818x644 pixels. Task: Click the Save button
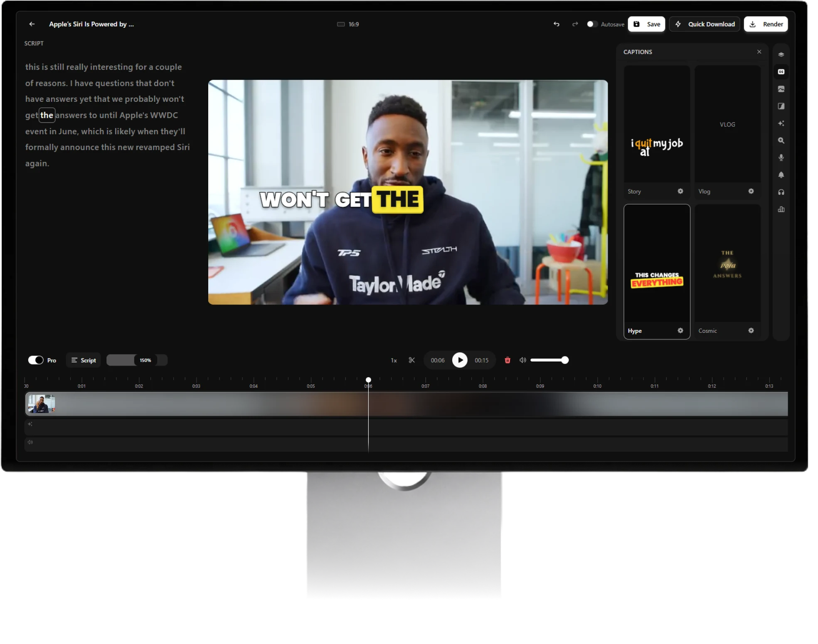pyautogui.click(x=646, y=24)
